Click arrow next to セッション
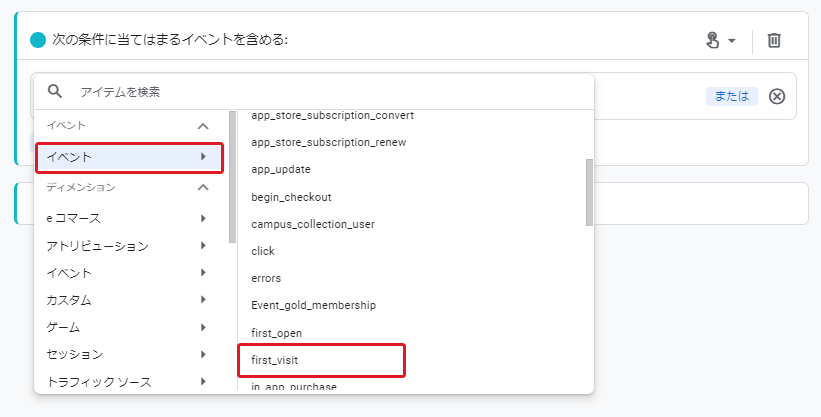 (x=203, y=355)
